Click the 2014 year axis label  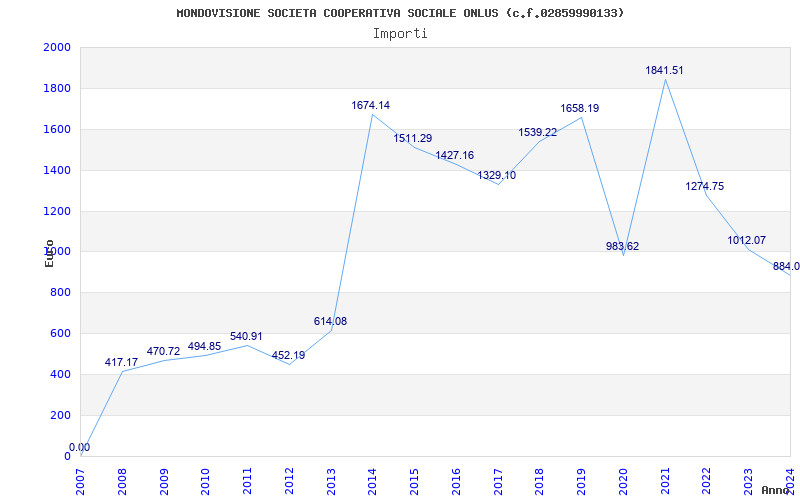[372, 481]
